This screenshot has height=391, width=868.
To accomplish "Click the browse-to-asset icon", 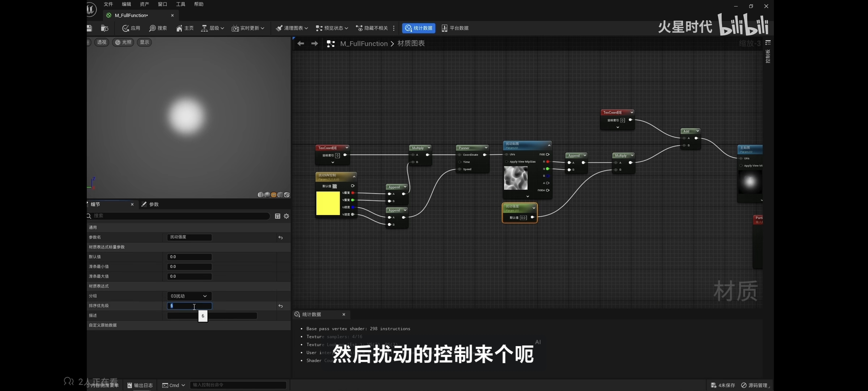I will pos(105,28).
